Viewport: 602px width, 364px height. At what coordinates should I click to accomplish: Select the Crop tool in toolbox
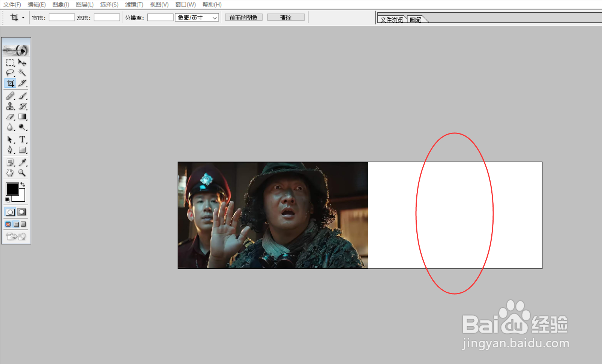10,83
